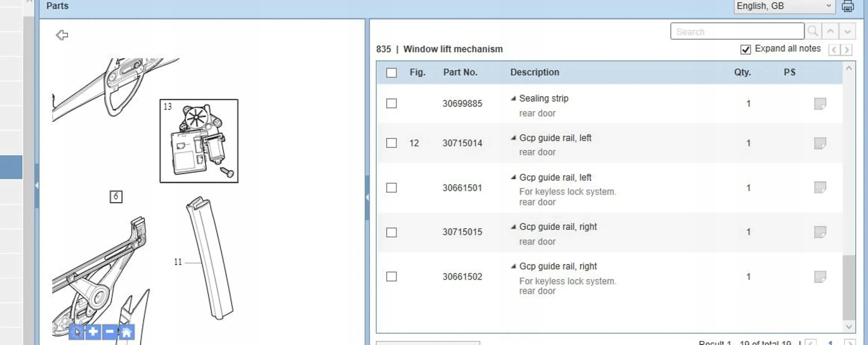Tick checkbox for part 30715014
The width and height of the screenshot is (868, 345).
click(x=391, y=143)
